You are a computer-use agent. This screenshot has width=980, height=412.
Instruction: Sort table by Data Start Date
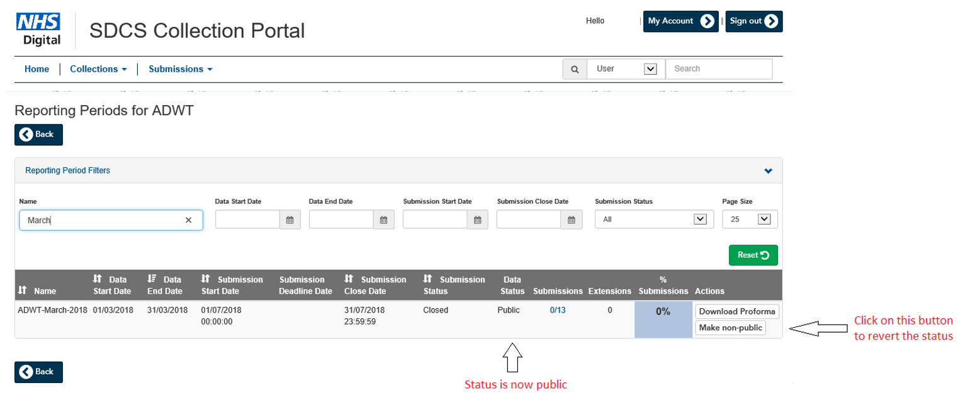click(x=113, y=285)
